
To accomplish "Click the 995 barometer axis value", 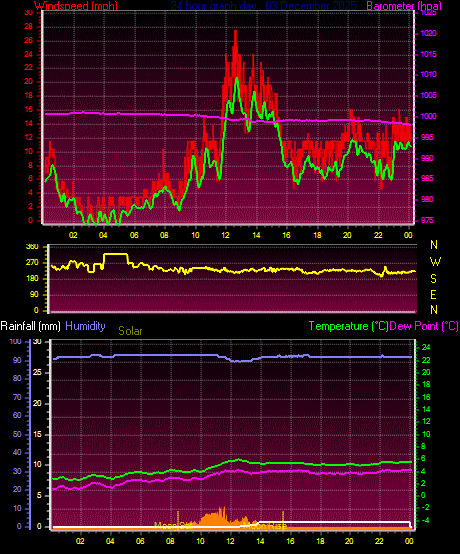I will (x=427, y=137).
